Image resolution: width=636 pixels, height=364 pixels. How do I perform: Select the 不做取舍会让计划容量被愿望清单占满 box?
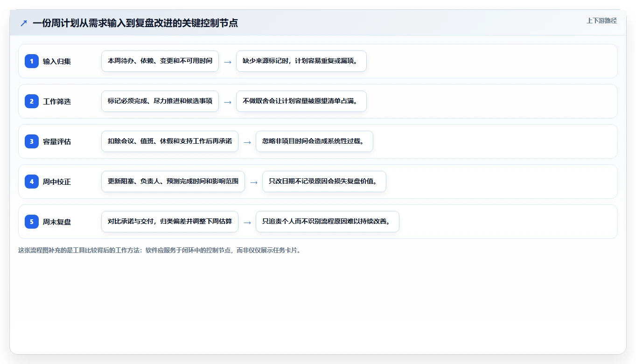[x=301, y=101]
